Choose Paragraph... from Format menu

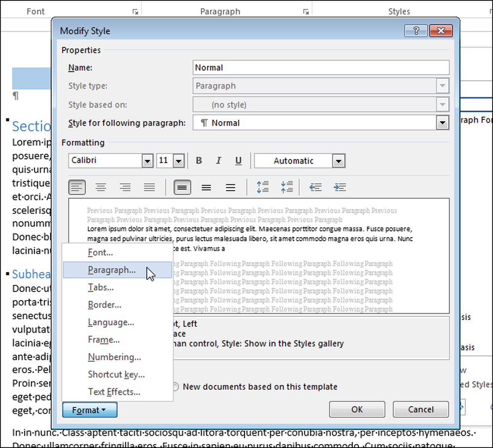(x=118, y=270)
